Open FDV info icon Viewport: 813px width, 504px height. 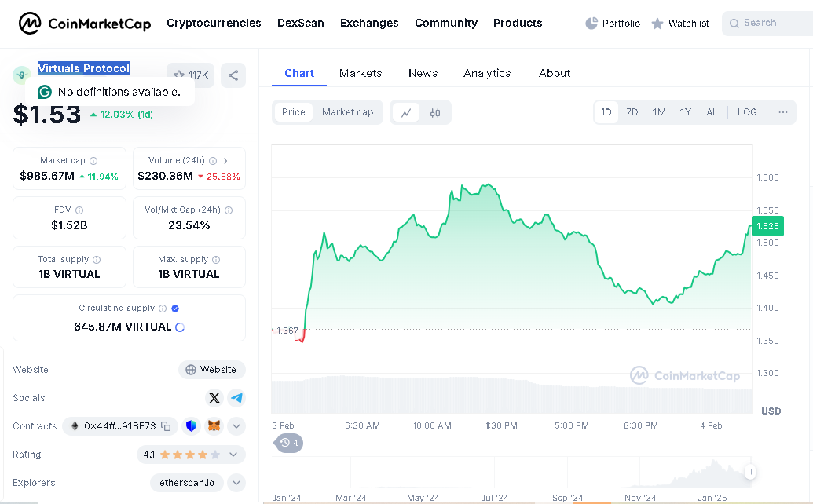pos(79,210)
